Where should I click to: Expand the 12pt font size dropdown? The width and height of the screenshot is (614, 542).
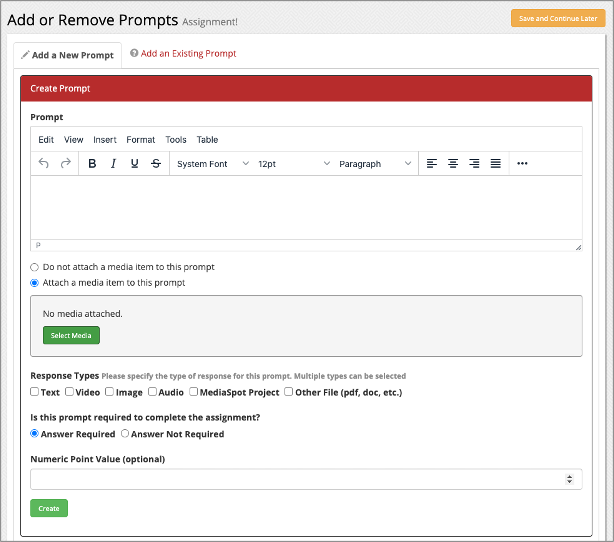(x=293, y=164)
